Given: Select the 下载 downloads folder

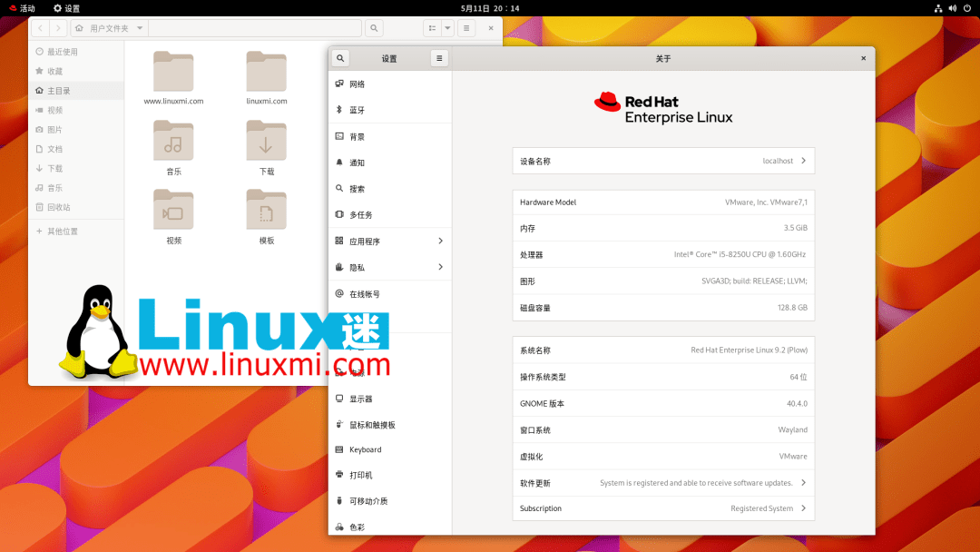Looking at the screenshot, I should click(x=266, y=148).
